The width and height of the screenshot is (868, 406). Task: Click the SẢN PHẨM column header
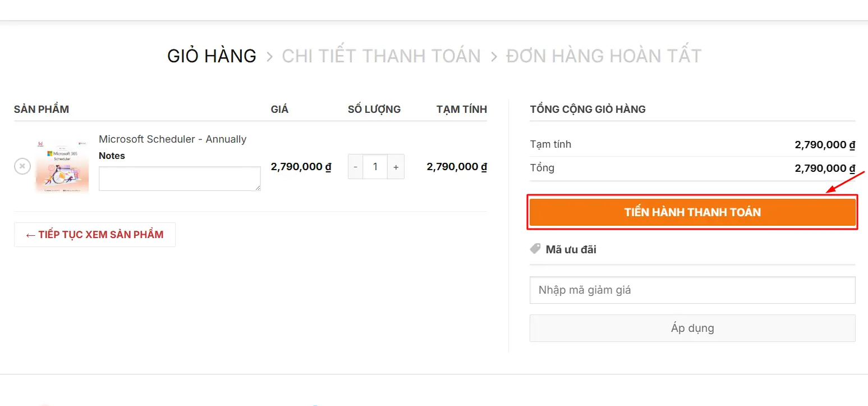(x=41, y=109)
